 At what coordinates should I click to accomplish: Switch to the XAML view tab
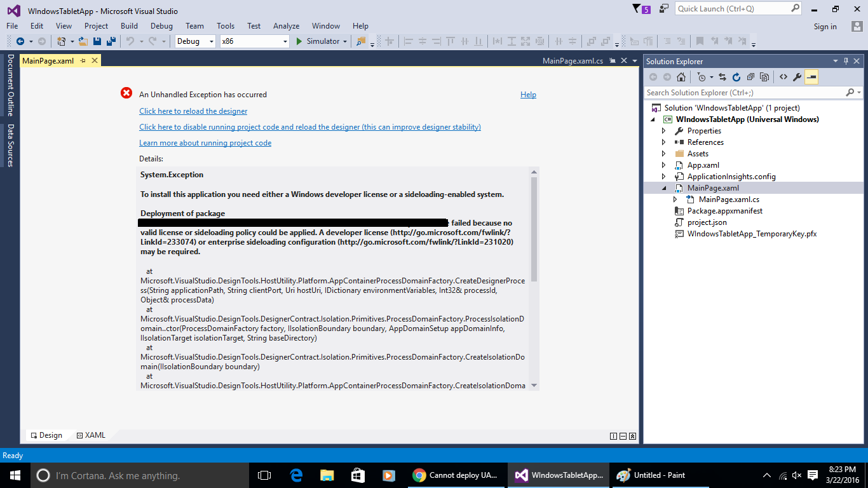pyautogui.click(x=91, y=435)
